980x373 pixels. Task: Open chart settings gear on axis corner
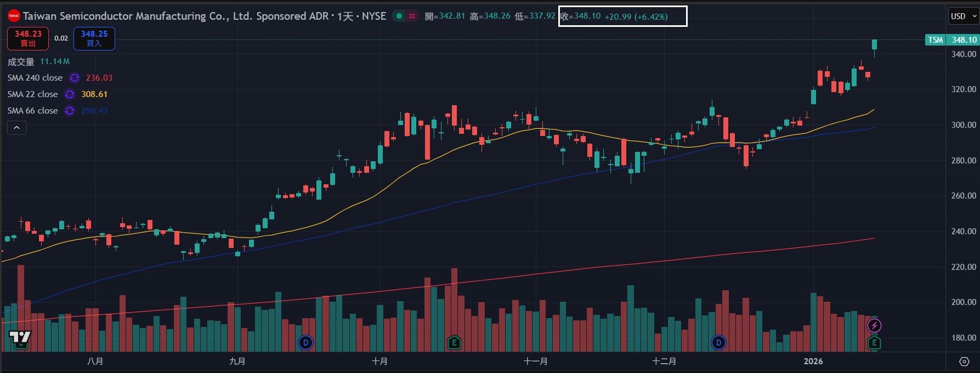[x=964, y=361]
